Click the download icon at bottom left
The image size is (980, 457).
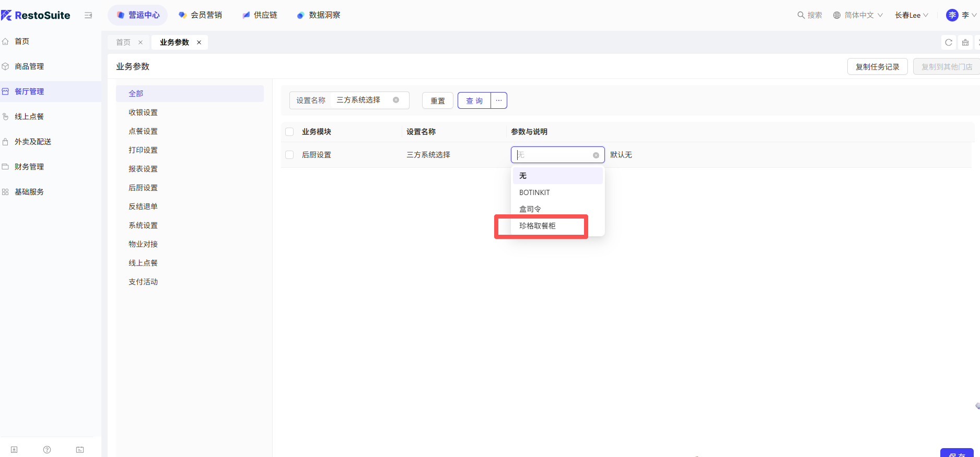point(14,450)
